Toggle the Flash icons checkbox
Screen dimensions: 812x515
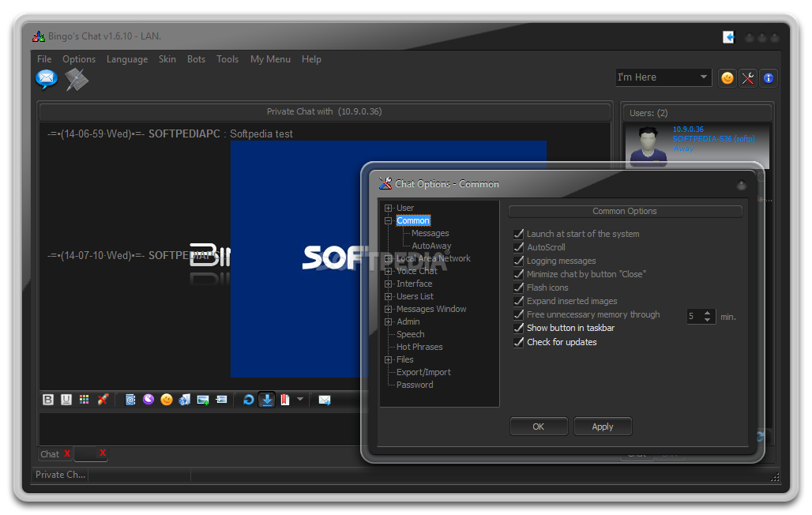tap(518, 288)
